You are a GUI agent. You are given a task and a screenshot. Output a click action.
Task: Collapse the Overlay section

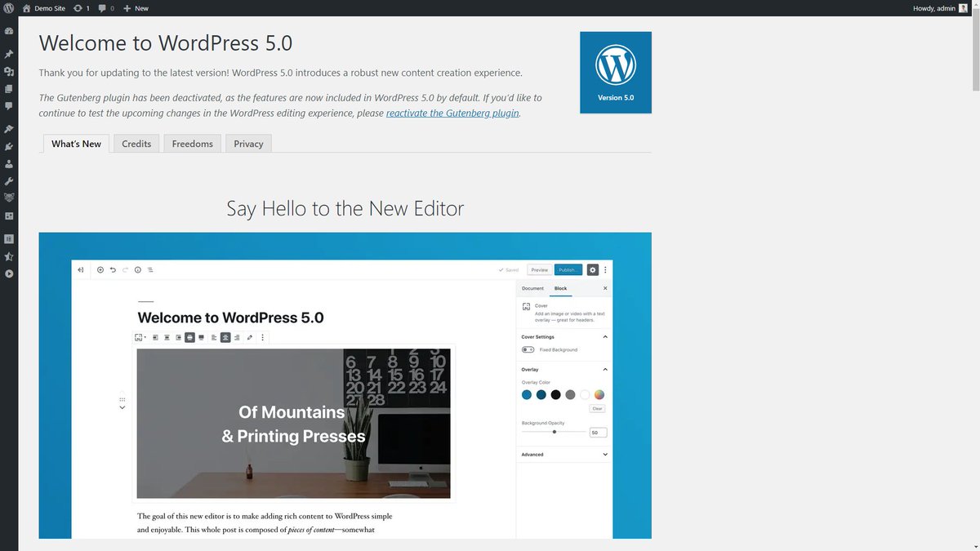(604, 369)
